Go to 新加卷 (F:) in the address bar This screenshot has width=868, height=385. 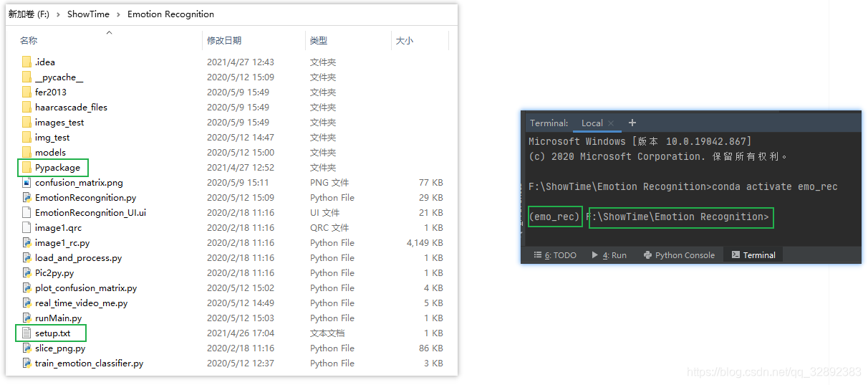coord(29,14)
